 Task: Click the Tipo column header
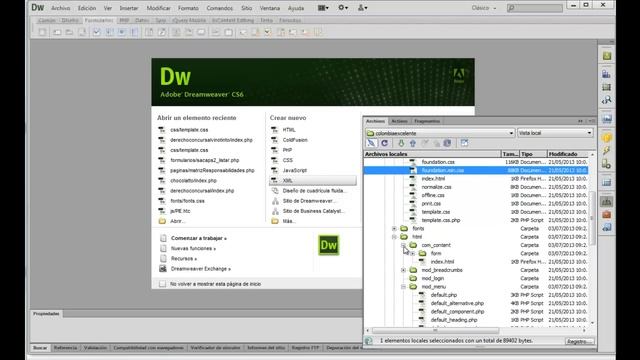coord(533,154)
